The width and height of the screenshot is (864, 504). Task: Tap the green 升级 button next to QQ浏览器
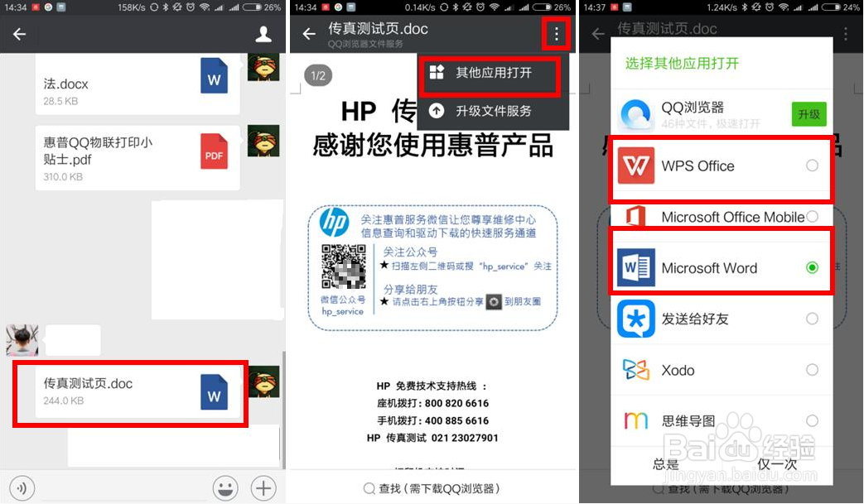pyautogui.click(x=808, y=113)
